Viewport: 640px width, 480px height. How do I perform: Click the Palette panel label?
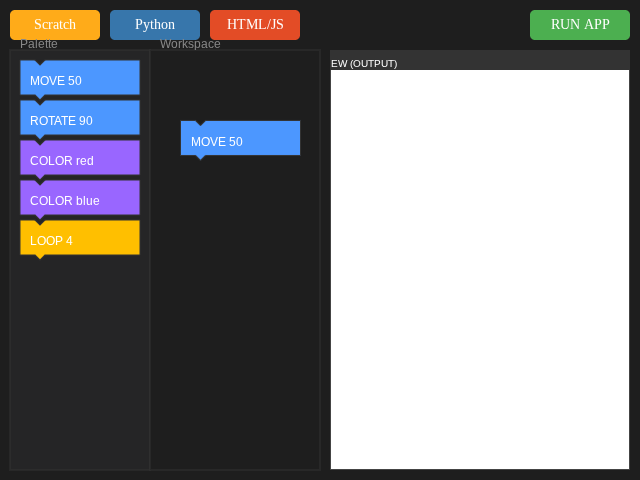pyautogui.click(x=39, y=44)
